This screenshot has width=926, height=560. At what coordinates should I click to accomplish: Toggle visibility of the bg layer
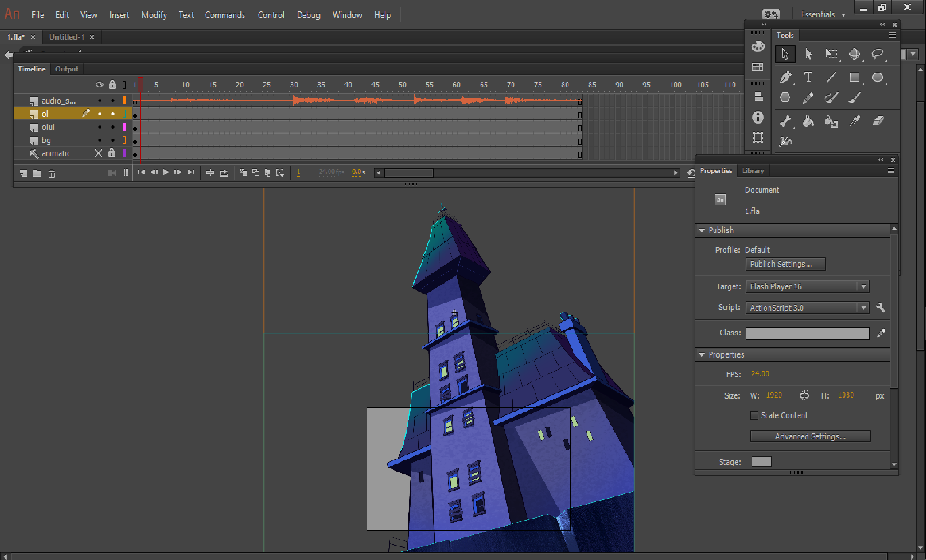click(100, 140)
